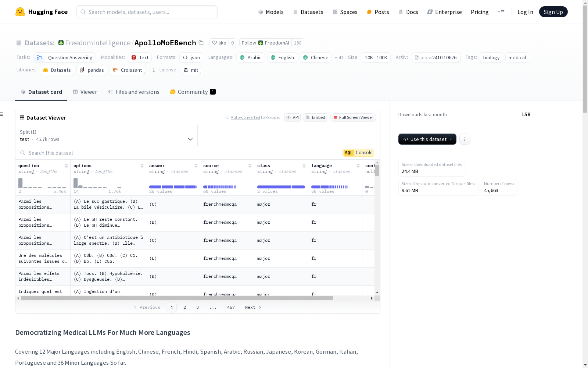This screenshot has height=368, width=588.
Task: Show the +1 more libraries
Action: coord(152,70)
